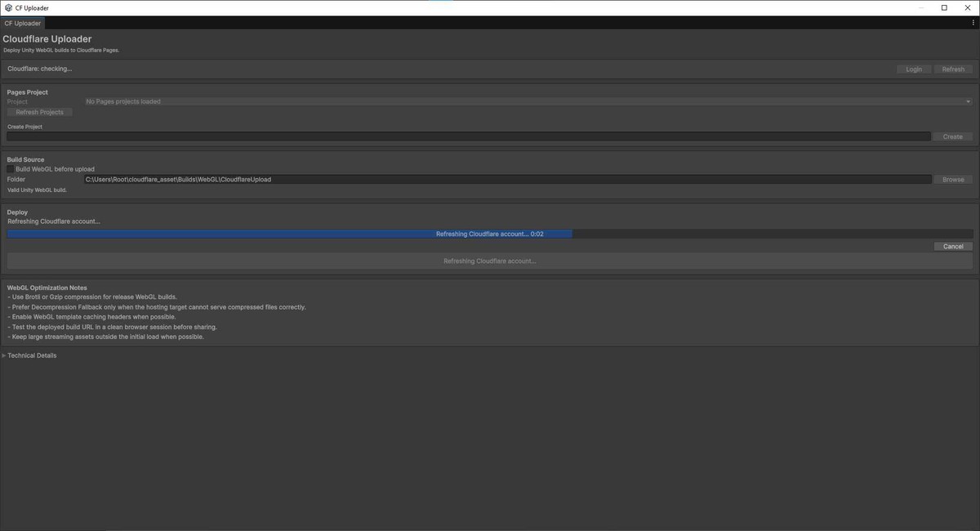Maximize the CF Uploader window
The image size is (980, 531).
[944, 8]
